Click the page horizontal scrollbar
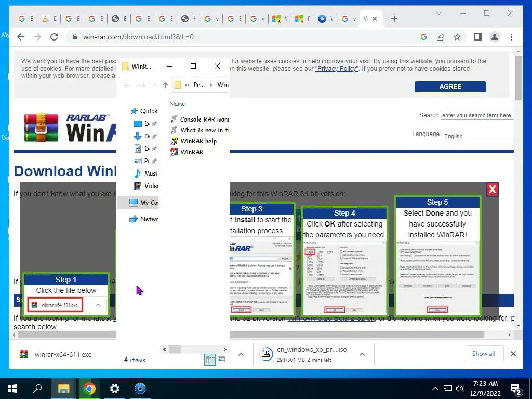 point(251,335)
